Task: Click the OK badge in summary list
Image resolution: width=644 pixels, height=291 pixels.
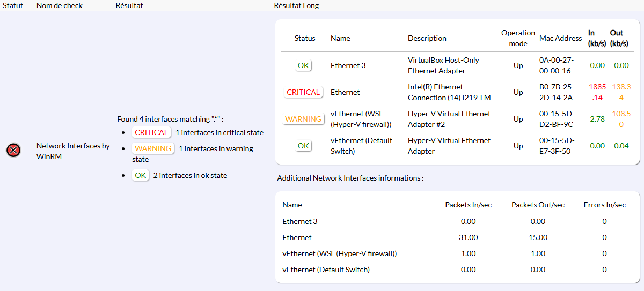Action: click(141, 175)
